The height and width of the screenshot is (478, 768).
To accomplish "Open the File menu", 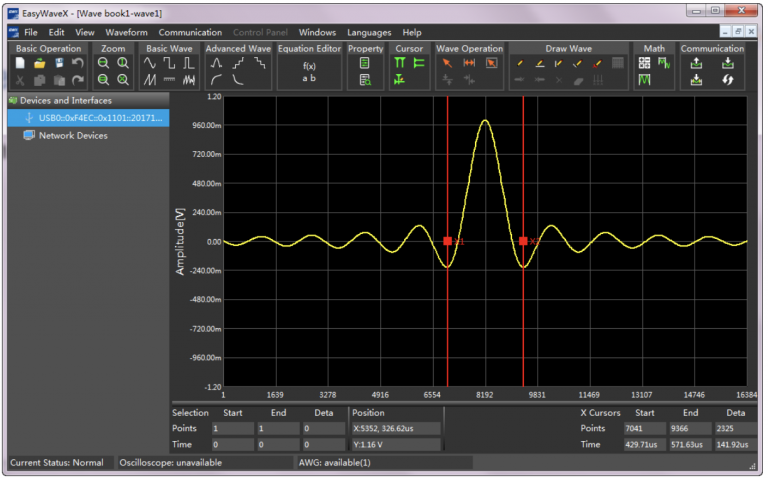I will coord(31,32).
